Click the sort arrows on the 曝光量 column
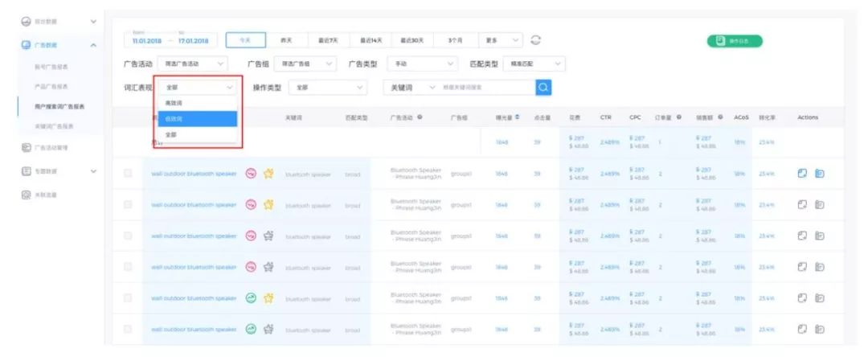Viewport: 868px width, 357px height. click(517, 117)
